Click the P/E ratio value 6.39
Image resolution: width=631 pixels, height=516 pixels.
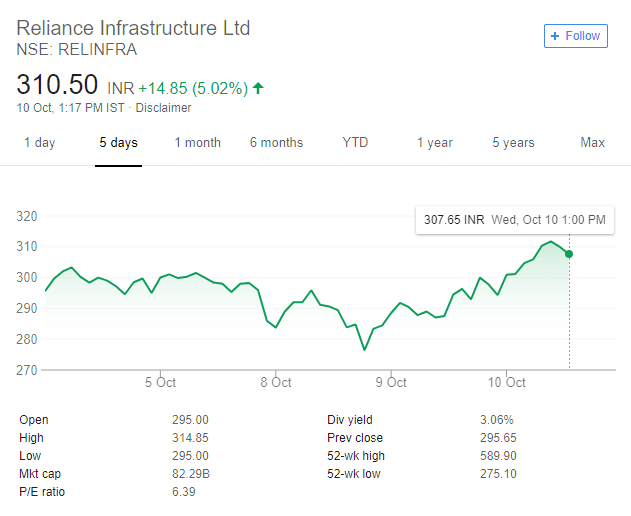pos(184,492)
